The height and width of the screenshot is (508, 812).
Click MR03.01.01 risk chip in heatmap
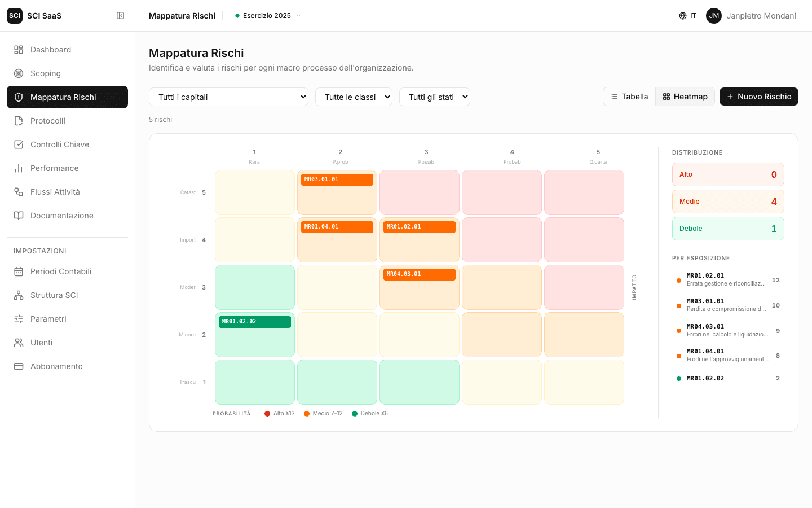tap(337, 179)
